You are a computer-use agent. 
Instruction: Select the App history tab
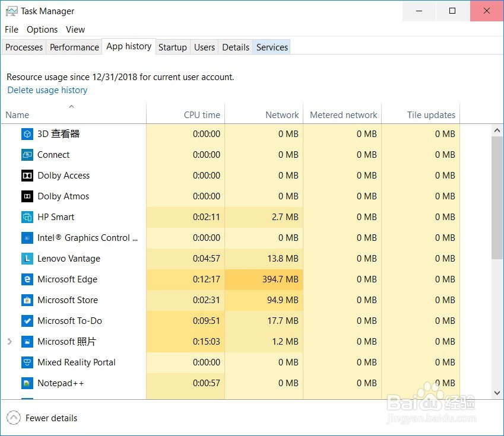[x=129, y=47]
